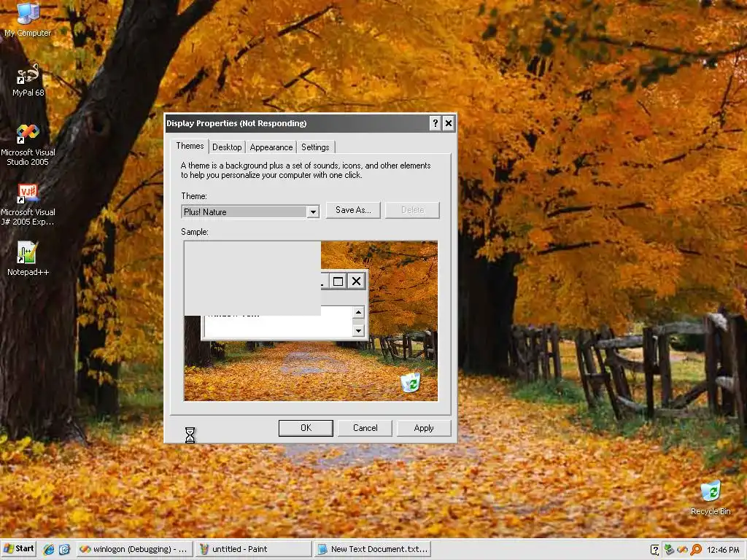Launch Internet Explorer from Quick Launch
The image size is (747, 560).
[49, 549]
